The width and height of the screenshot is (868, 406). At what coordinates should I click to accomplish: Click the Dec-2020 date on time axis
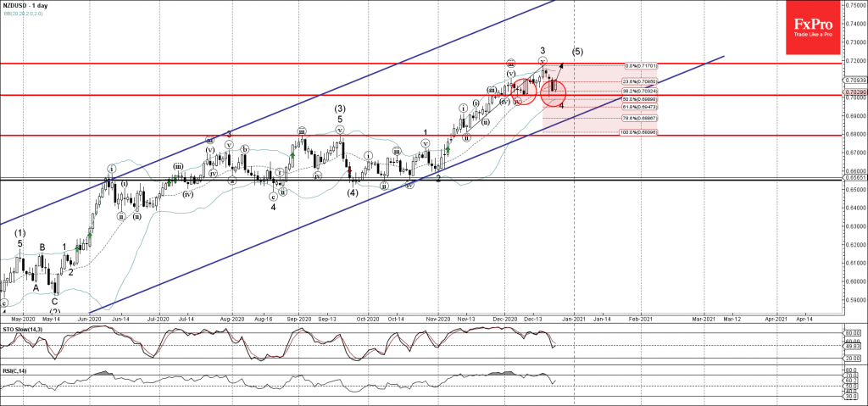point(505,318)
